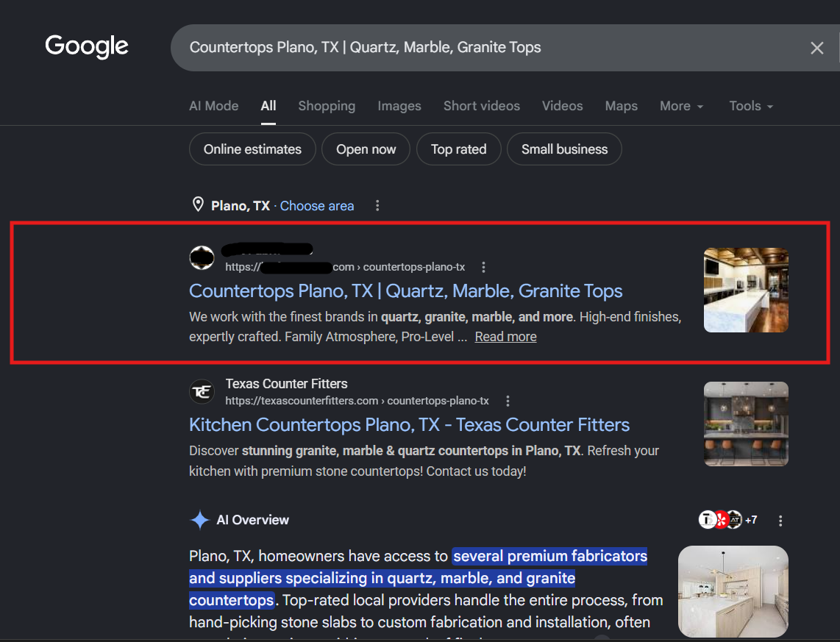
Task: Apply the Small business filter chip
Action: tap(565, 149)
